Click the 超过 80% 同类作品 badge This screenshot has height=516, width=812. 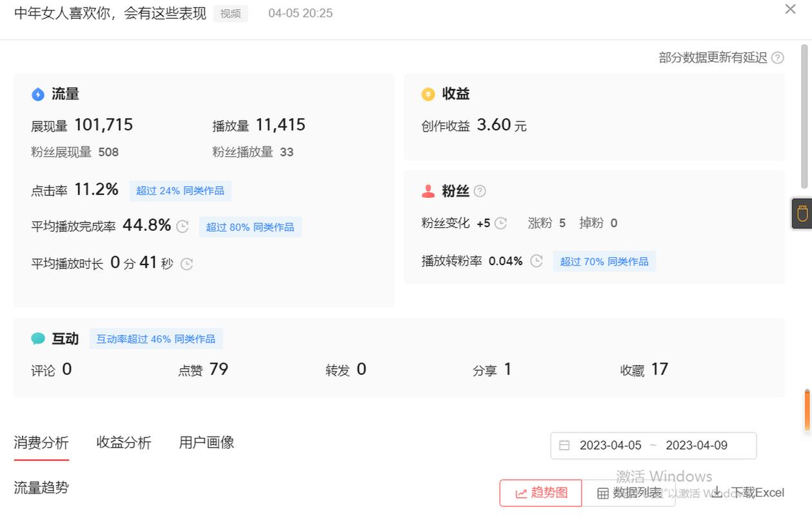tap(250, 227)
